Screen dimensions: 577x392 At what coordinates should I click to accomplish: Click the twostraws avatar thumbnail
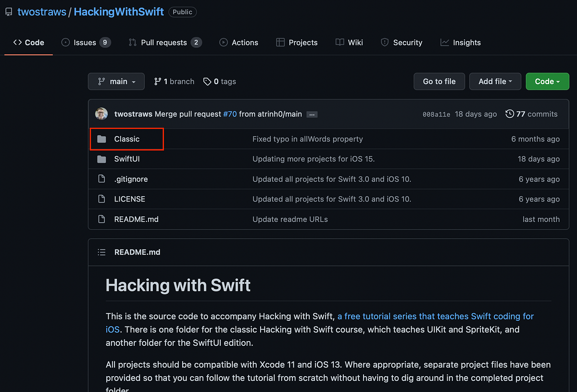(x=101, y=114)
